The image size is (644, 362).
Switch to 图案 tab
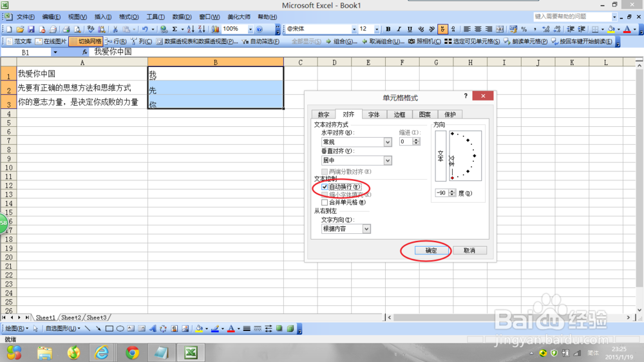tap(424, 114)
